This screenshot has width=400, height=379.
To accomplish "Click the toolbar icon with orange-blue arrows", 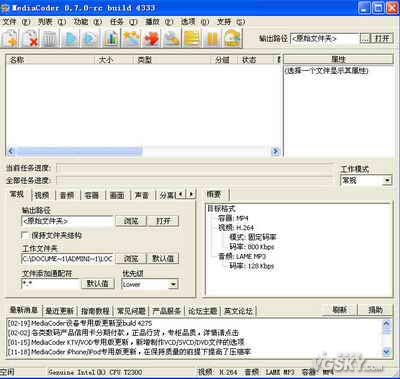I will (x=131, y=38).
